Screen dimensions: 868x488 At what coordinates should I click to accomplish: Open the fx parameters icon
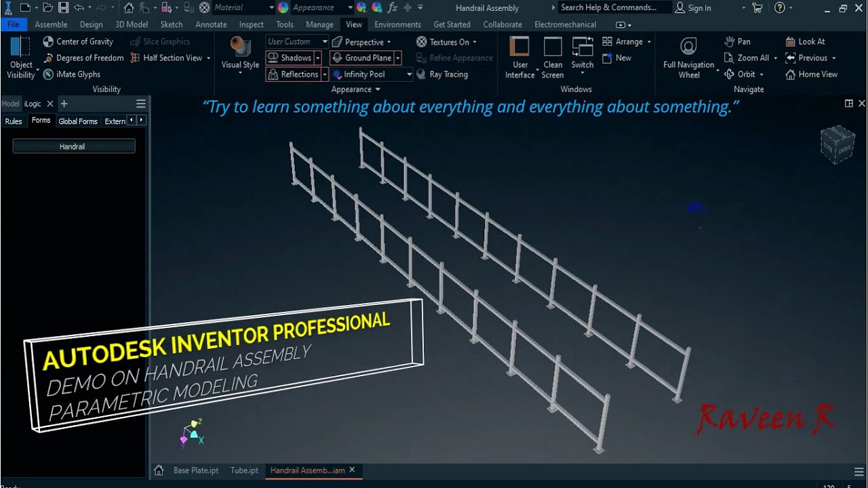(392, 7)
